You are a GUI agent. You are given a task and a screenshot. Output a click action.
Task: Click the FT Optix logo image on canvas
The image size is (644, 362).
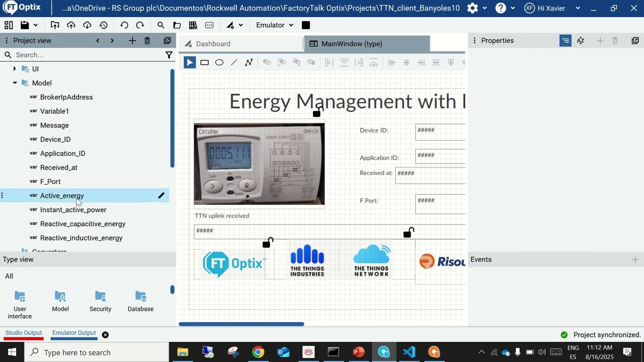point(234,263)
